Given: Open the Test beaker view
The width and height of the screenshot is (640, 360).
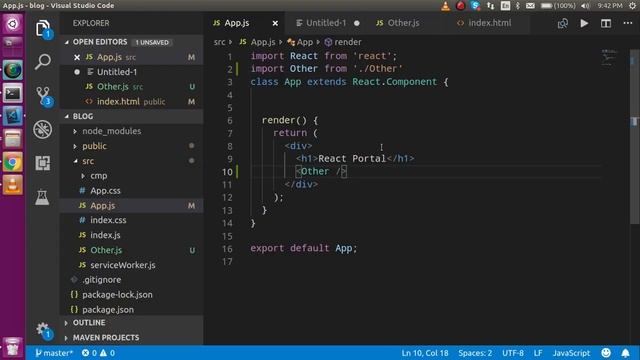Looking at the screenshot, I should 42,197.
